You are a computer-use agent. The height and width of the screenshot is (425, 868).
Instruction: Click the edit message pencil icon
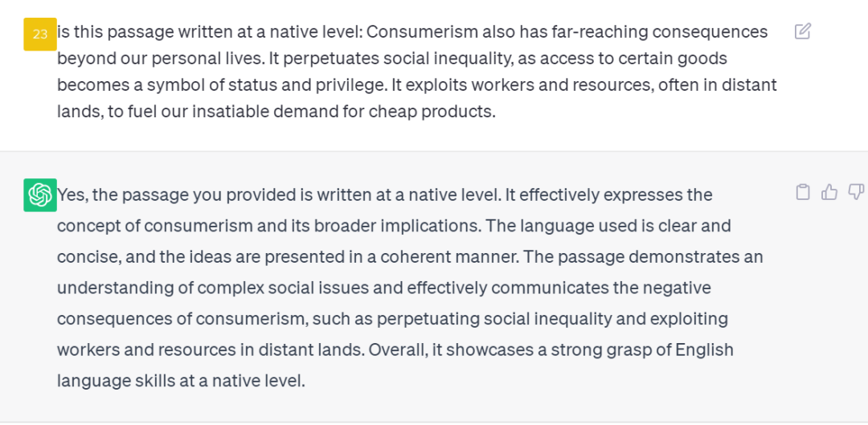[x=802, y=31]
